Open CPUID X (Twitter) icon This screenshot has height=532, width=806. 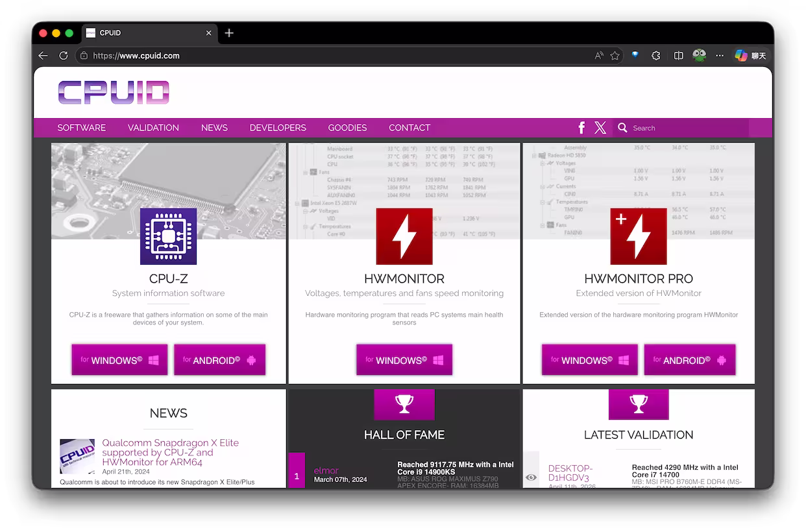(600, 128)
